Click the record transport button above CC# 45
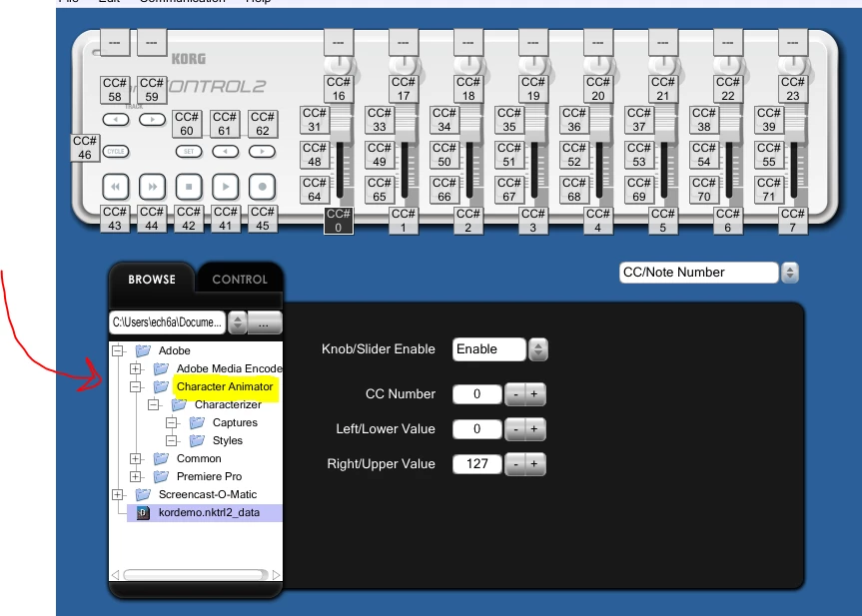This screenshot has width=862, height=616. click(263, 187)
